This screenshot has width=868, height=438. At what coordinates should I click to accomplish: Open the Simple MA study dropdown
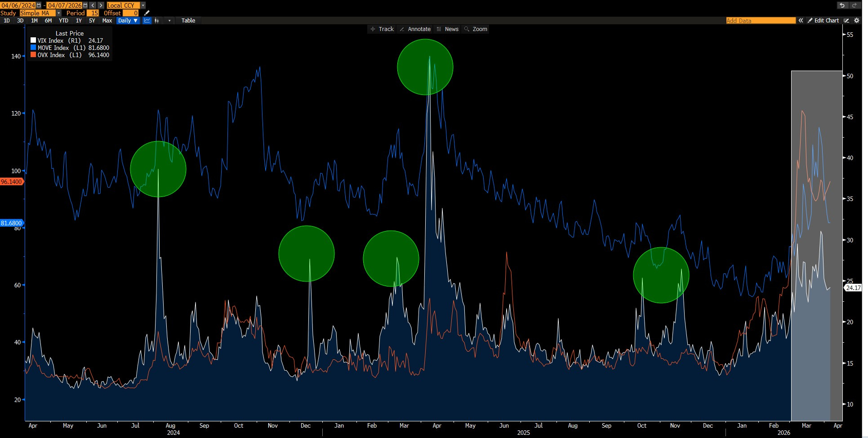point(59,13)
